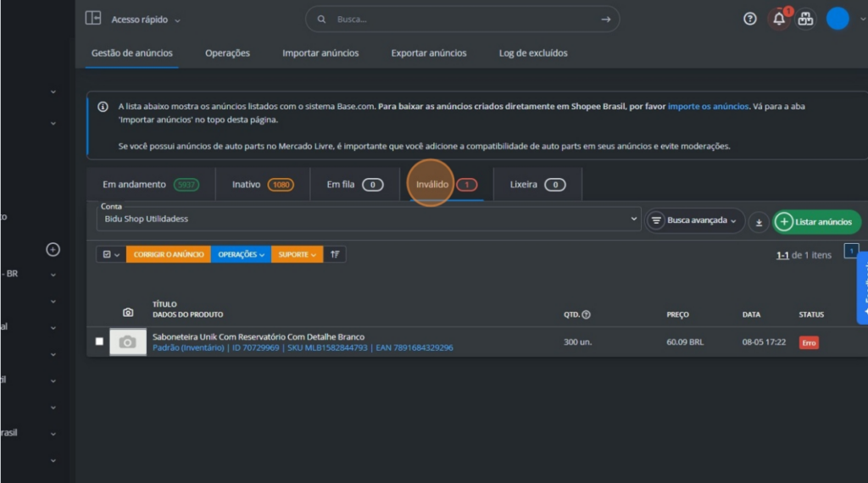Switch to the Importar anúncios tab
868x483 pixels.
[320, 53]
